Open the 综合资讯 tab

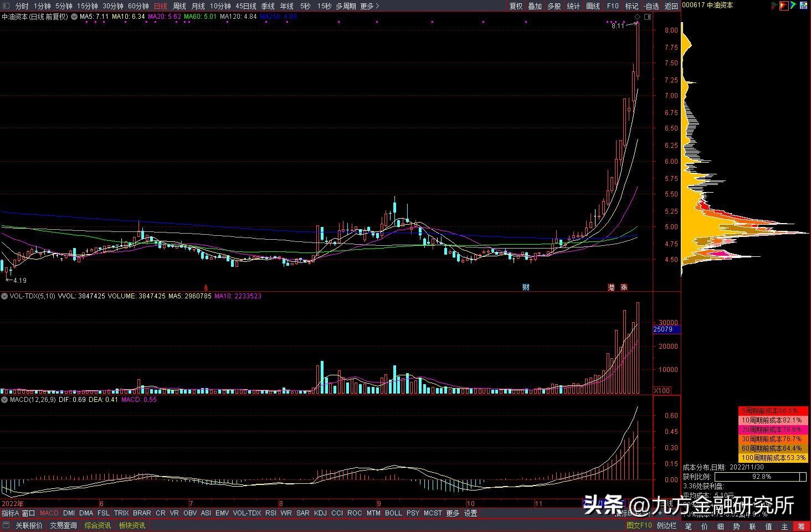pos(97,525)
